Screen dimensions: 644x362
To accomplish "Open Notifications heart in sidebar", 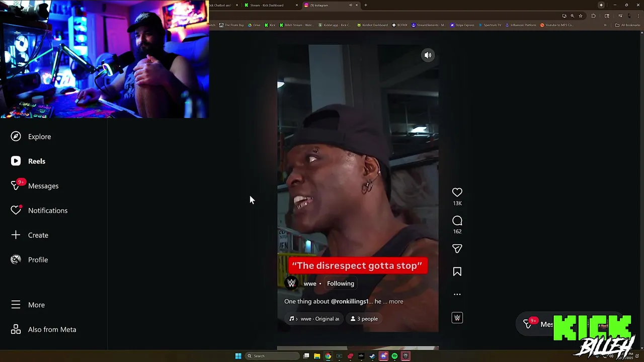I will 39,210.
